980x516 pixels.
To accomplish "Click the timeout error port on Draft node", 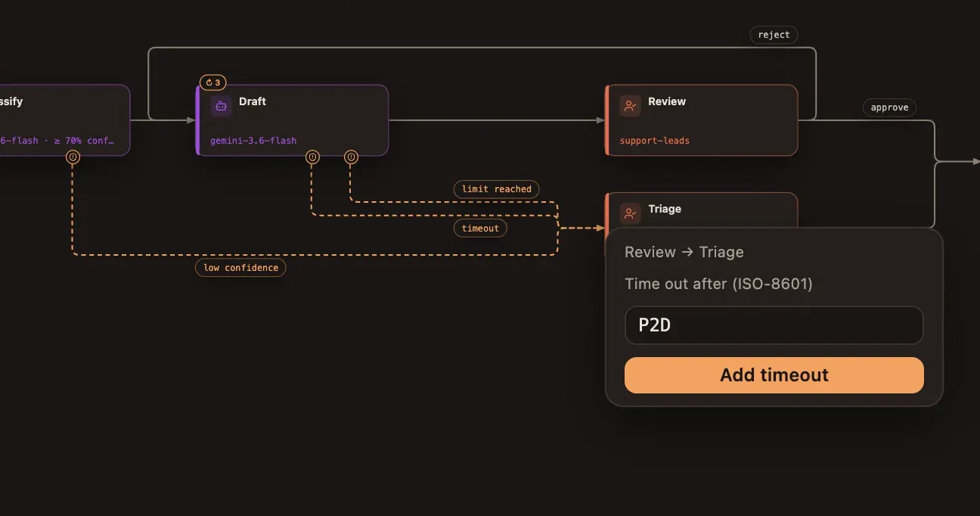I will click(x=312, y=157).
